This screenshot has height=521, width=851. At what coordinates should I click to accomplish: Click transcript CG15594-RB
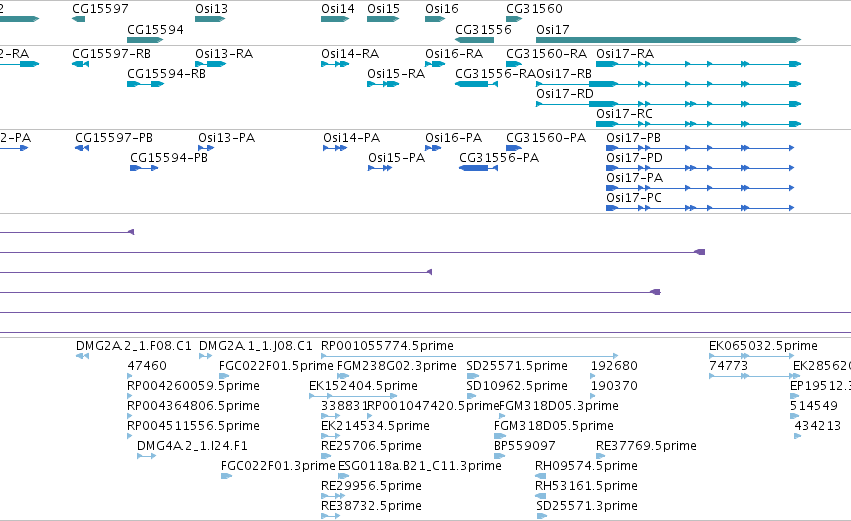click(166, 73)
